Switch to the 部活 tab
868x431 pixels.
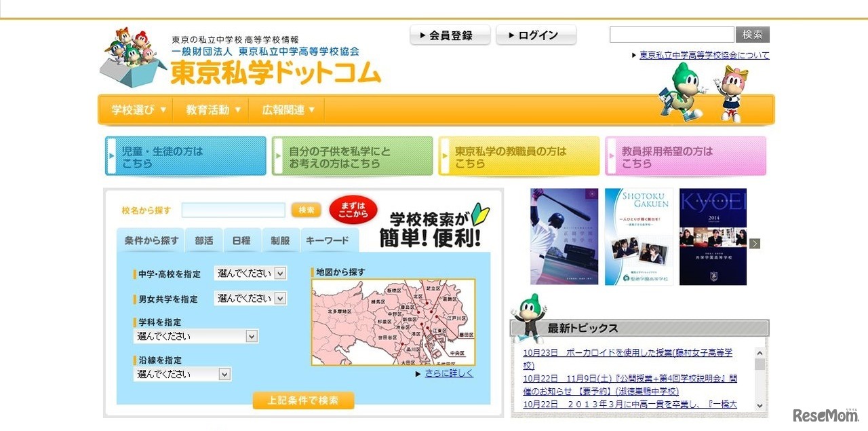click(205, 240)
